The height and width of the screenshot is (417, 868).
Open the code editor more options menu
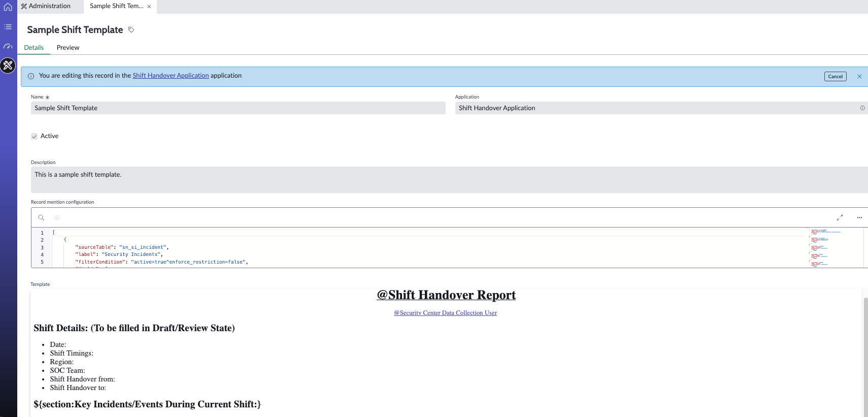coord(859,217)
